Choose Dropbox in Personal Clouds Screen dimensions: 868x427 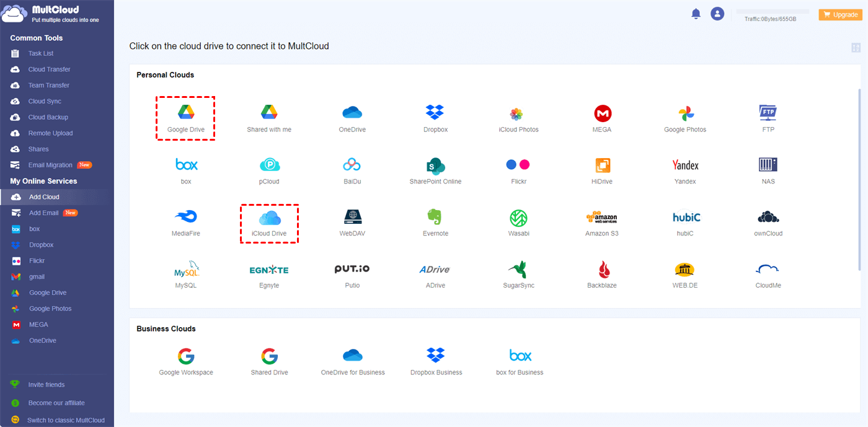(435, 118)
